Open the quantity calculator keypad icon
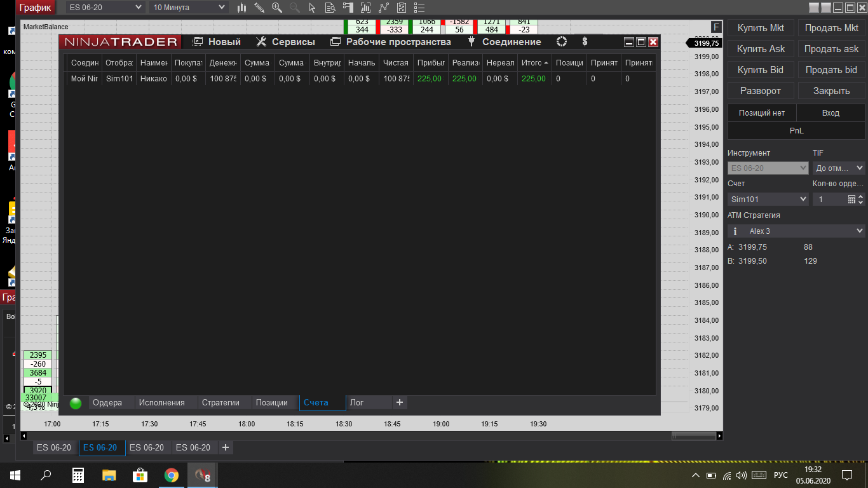 pos(852,199)
